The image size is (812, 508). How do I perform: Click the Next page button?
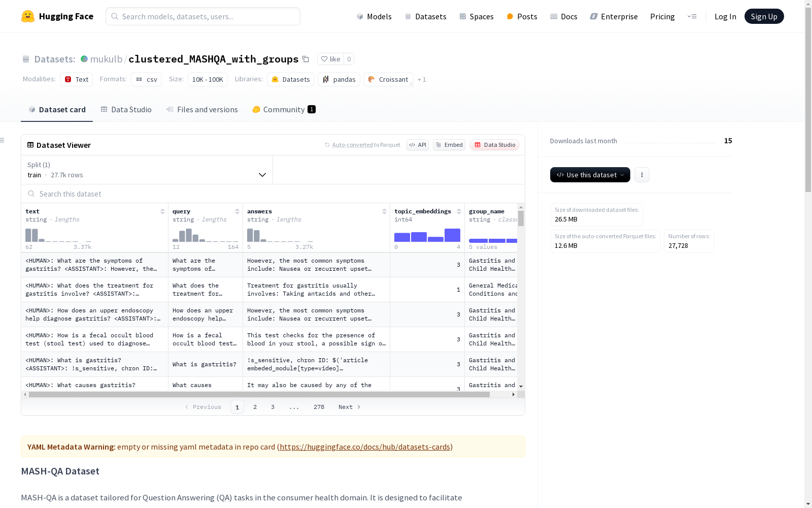(349, 407)
